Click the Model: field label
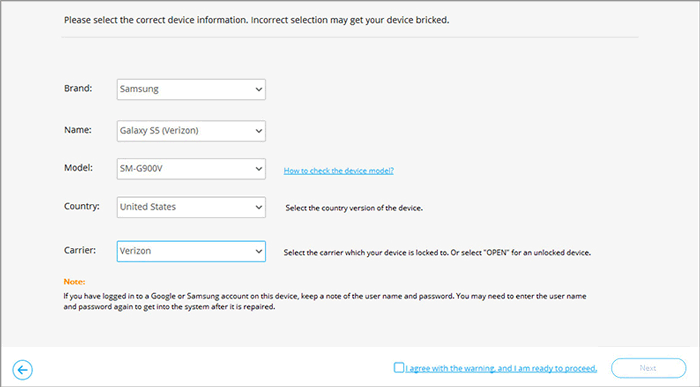700x387 pixels. click(x=79, y=168)
